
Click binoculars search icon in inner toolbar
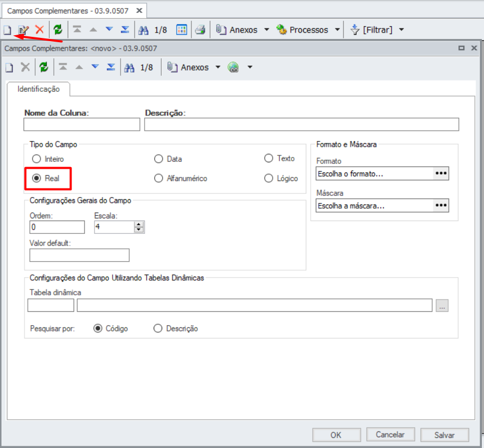click(x=129, y=67)
